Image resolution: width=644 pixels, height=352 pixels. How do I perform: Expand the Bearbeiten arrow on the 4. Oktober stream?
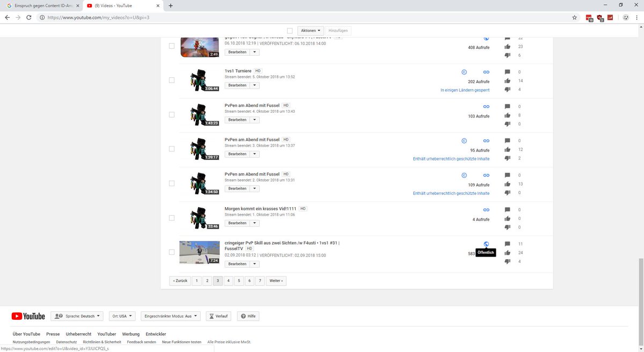pos(255,120)
